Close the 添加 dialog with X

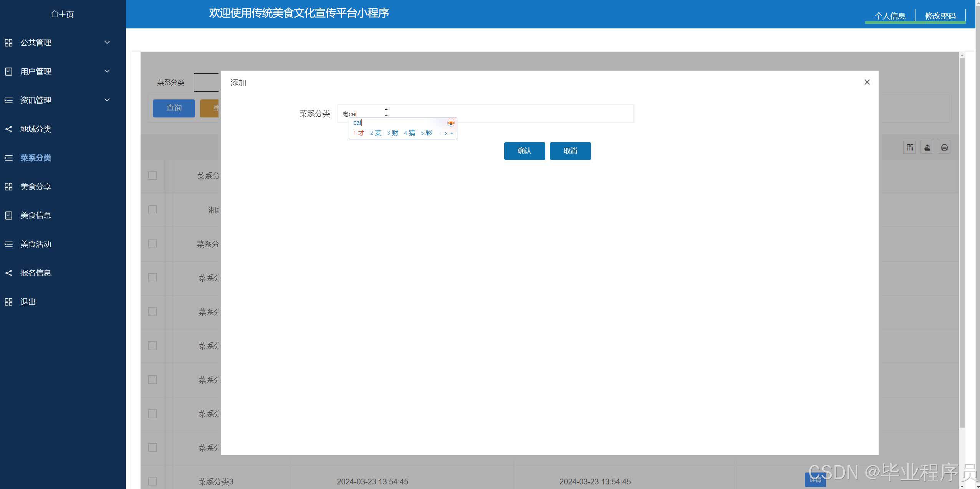pos(867,82)
